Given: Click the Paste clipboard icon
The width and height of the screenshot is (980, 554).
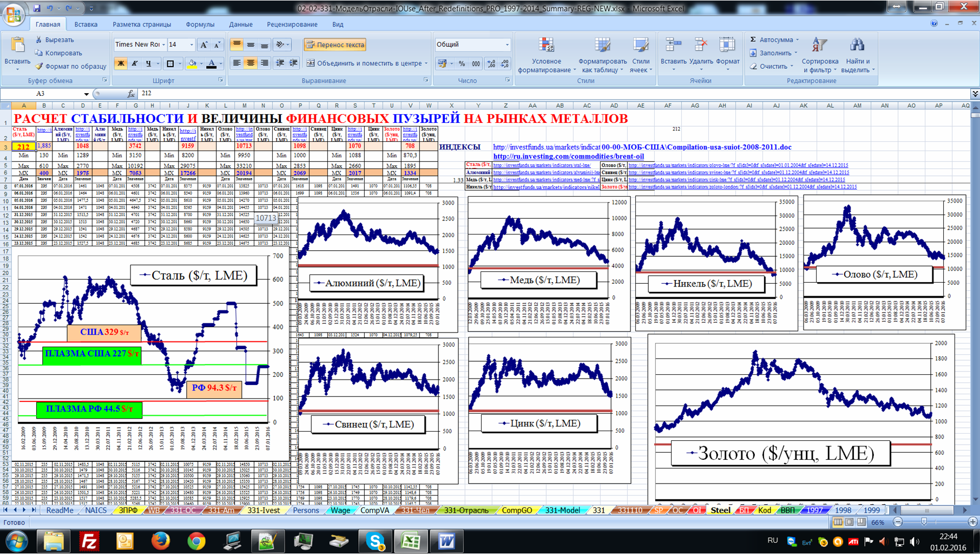Looking at the screenshot, I should (x=17, y=45).
